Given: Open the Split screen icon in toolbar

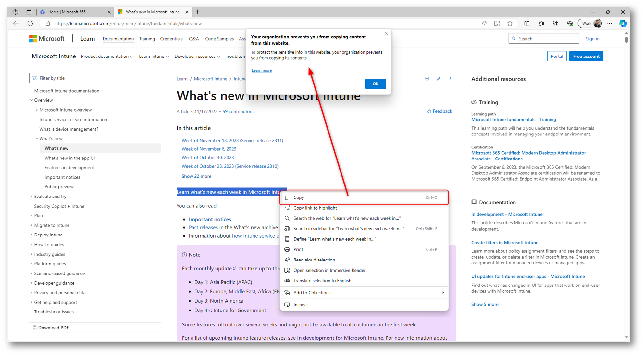Looking at the screenshot, I should click(x=527, y=23).
